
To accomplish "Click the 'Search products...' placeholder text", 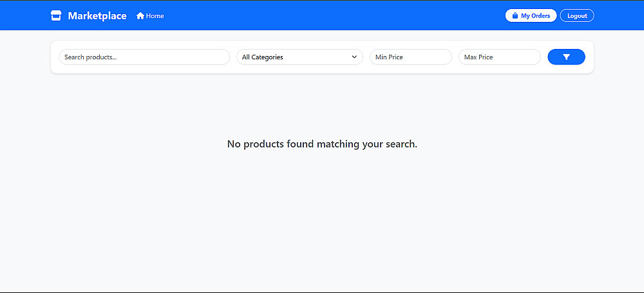I will coord(90,57).
